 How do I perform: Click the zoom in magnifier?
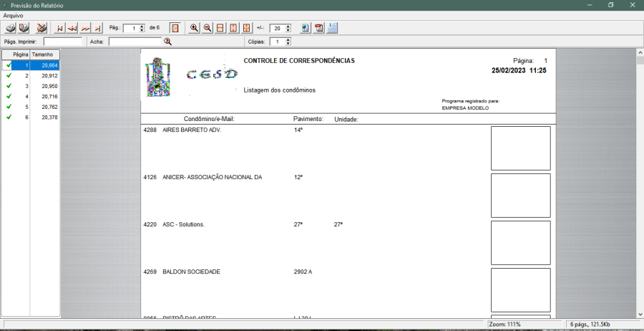194,28
